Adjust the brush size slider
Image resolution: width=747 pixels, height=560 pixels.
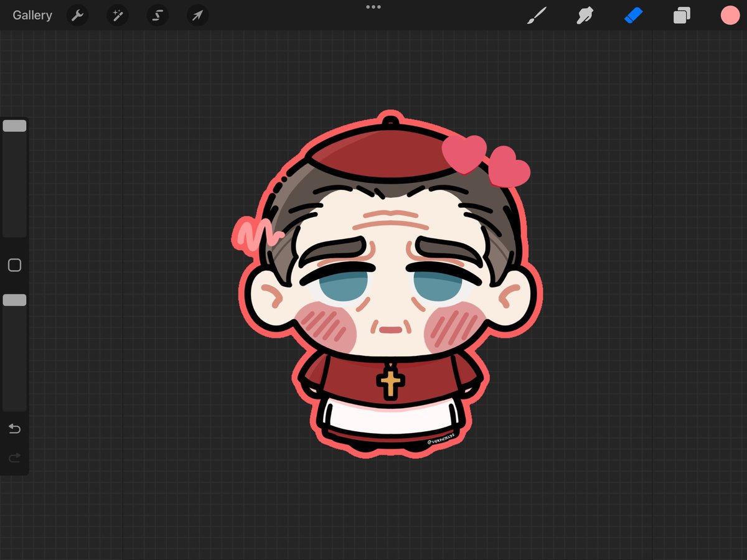point(14,125)
